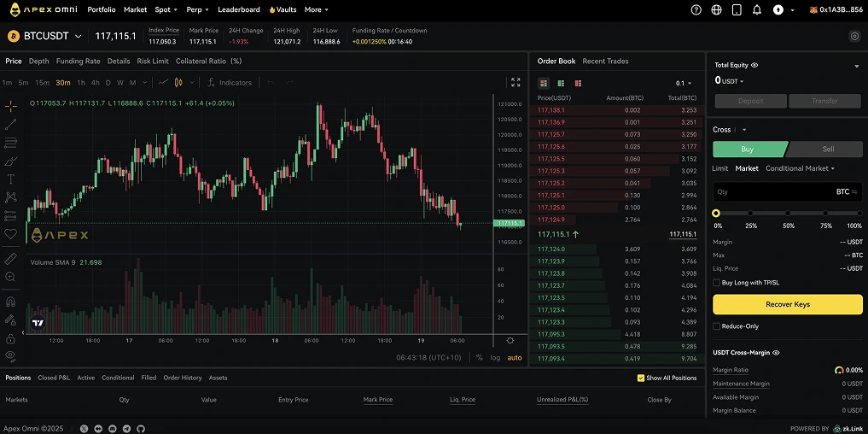The width and height of the screenshot is (868, 434).
Task: Open Order History tab
Action: coord(182,378)
